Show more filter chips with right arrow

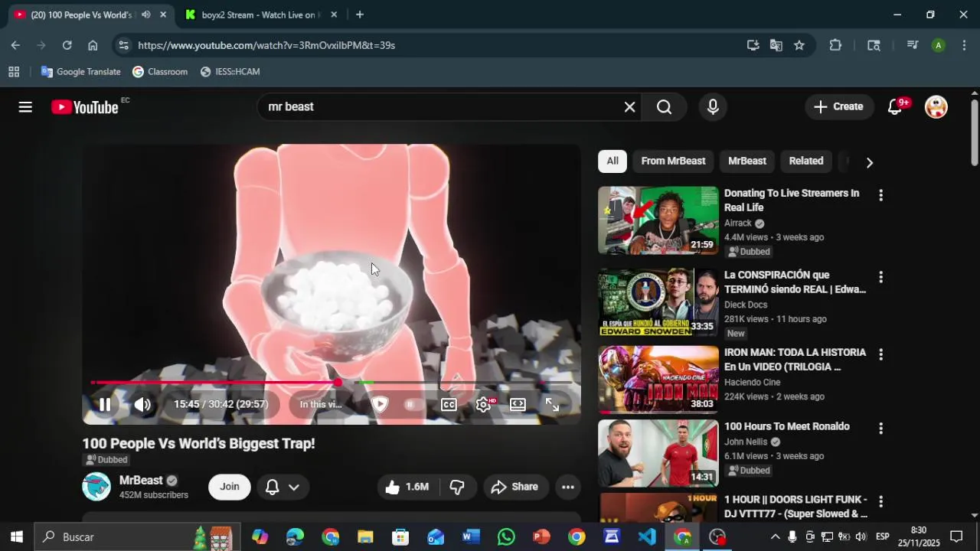coord(869,162)
